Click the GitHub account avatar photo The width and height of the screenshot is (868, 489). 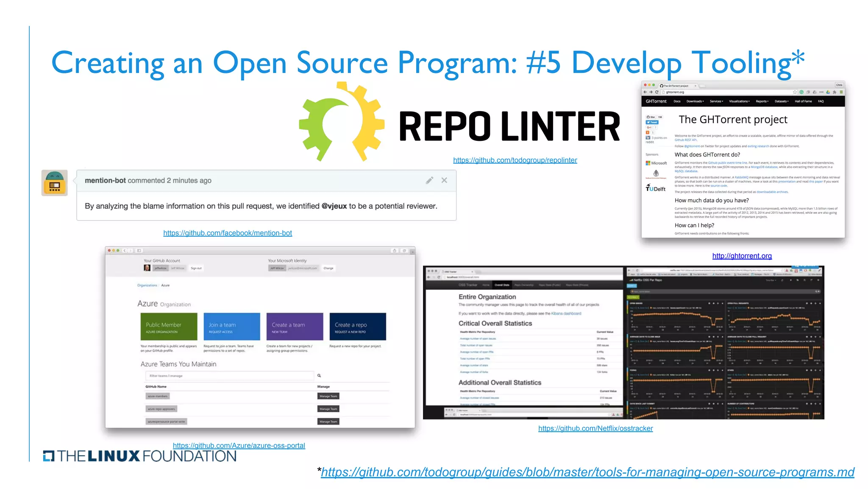coord(147,268)
